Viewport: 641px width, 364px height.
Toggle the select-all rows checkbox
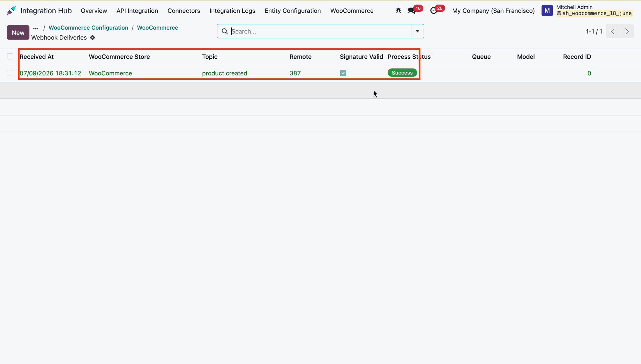click(x=10, y=57)
